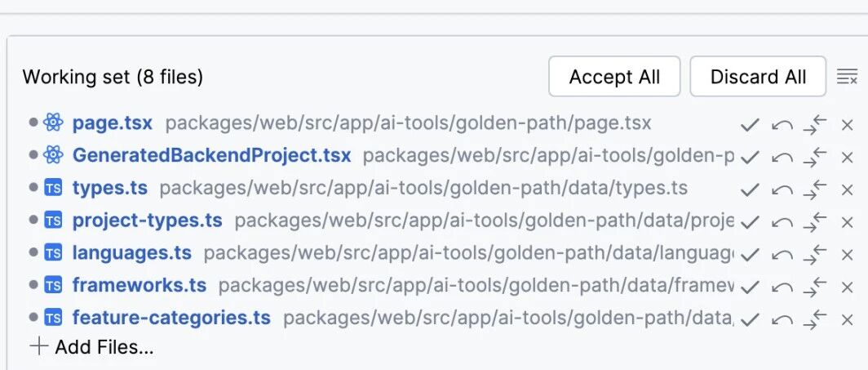Open frameworks.ts from the list

(139, 286)
